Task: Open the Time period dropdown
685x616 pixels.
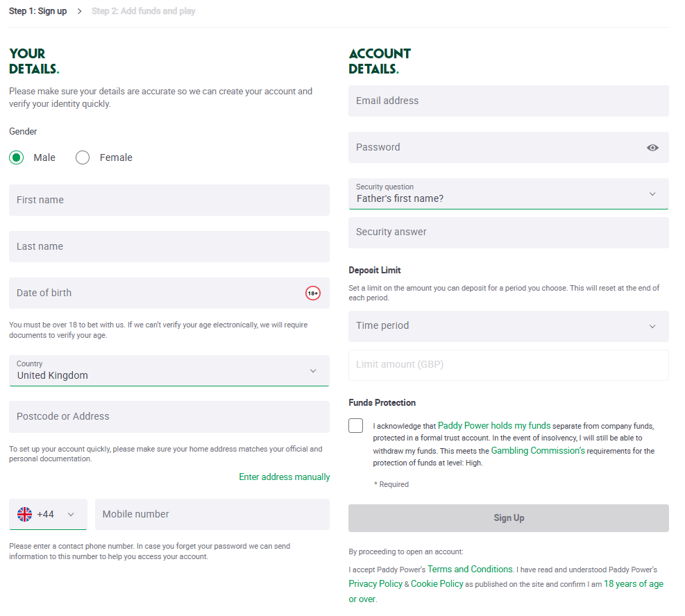Action: pyautogui.click(x=508, y=326)
